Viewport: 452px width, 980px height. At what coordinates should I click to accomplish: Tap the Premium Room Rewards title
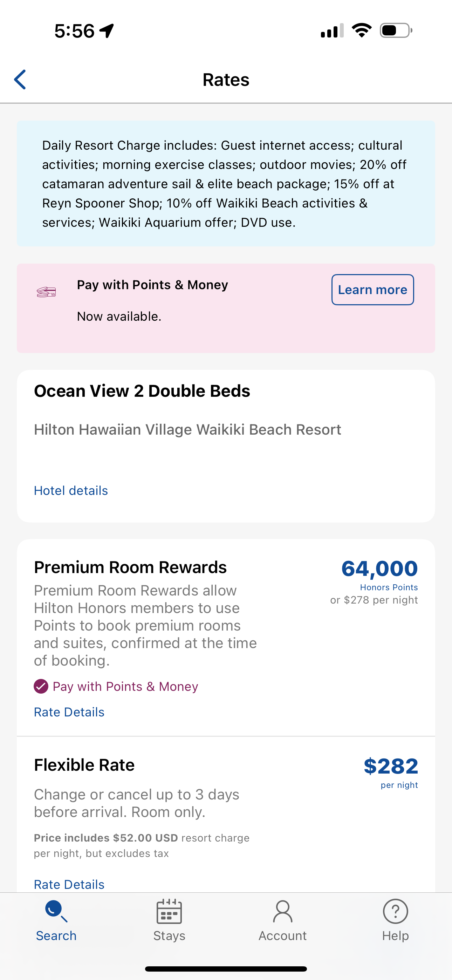click(130, 567)
